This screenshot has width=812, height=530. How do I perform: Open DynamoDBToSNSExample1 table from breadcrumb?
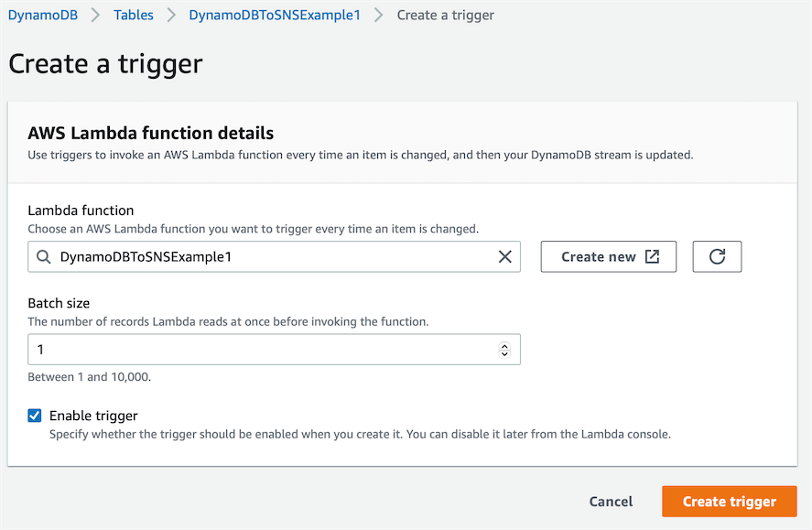point(275,15)
